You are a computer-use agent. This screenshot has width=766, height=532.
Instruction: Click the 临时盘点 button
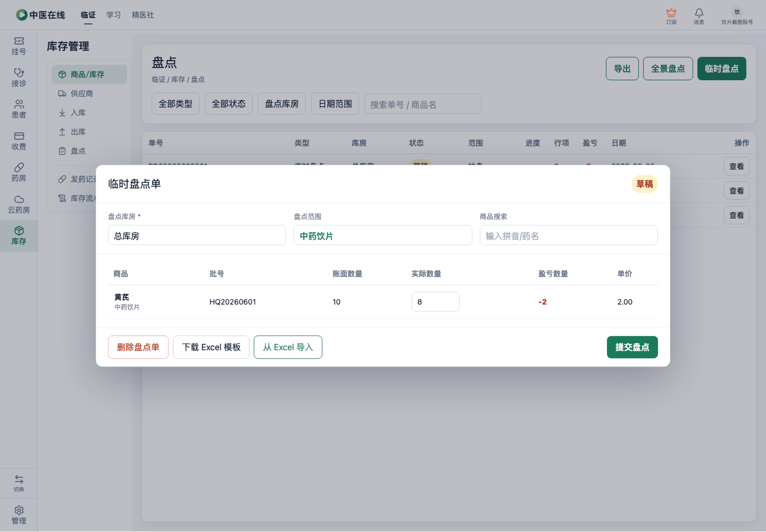[x=722, y=69]
